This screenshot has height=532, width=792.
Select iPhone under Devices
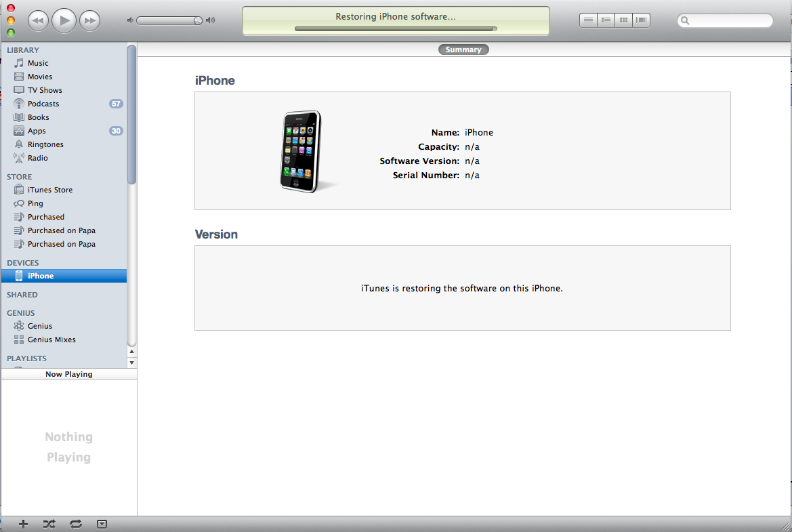pos(64,276)
